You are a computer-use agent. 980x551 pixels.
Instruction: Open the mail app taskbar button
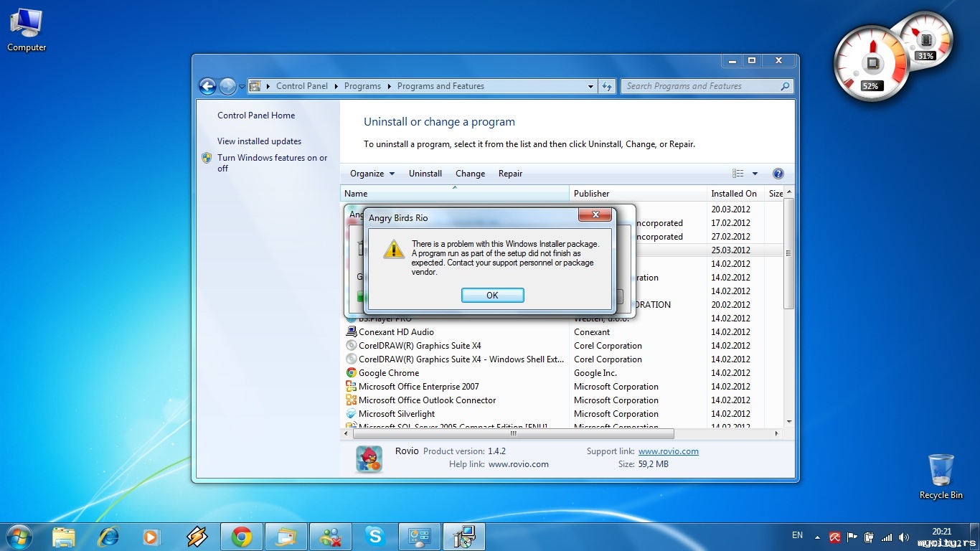pos(286,537)
